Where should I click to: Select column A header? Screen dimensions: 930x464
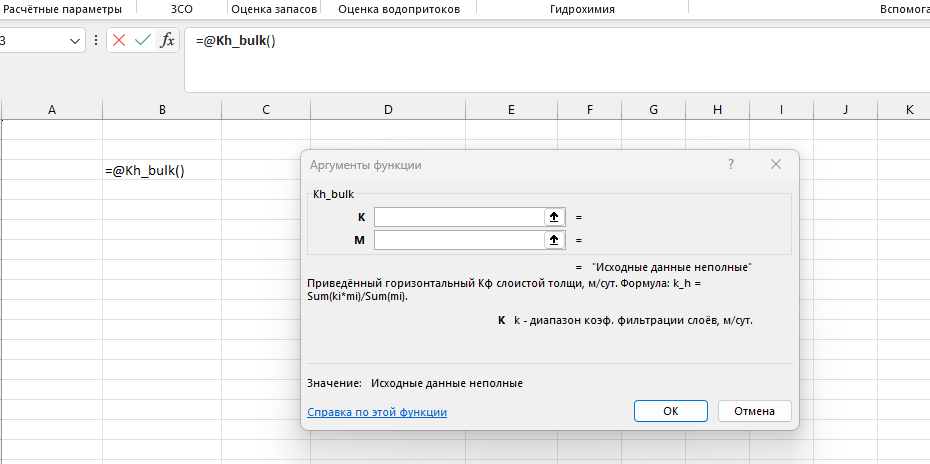coord(52,109)
